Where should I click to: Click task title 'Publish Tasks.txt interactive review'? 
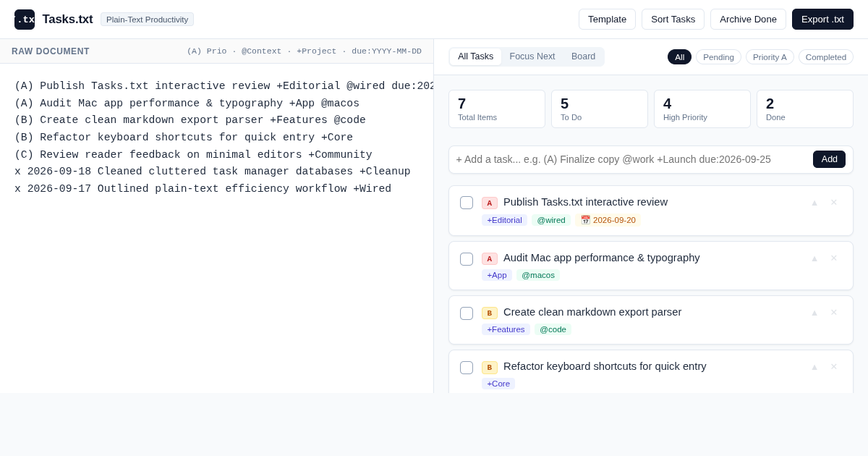585,202
